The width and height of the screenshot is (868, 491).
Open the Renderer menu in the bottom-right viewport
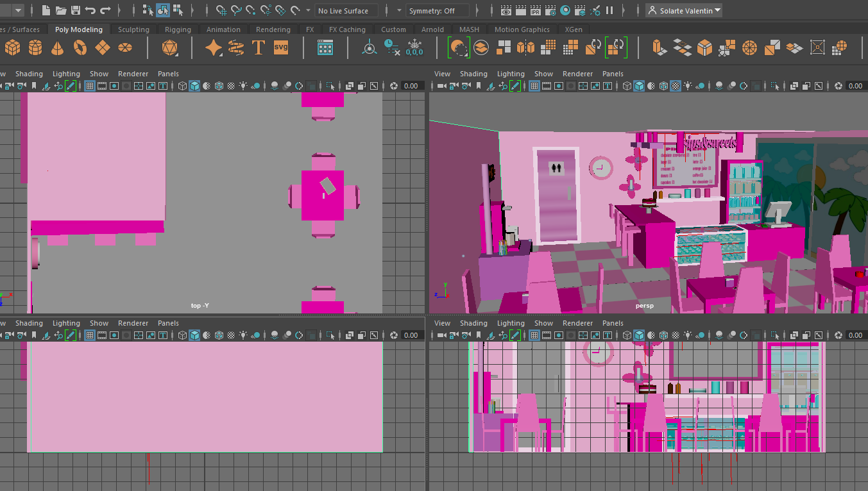click(577, 323)
